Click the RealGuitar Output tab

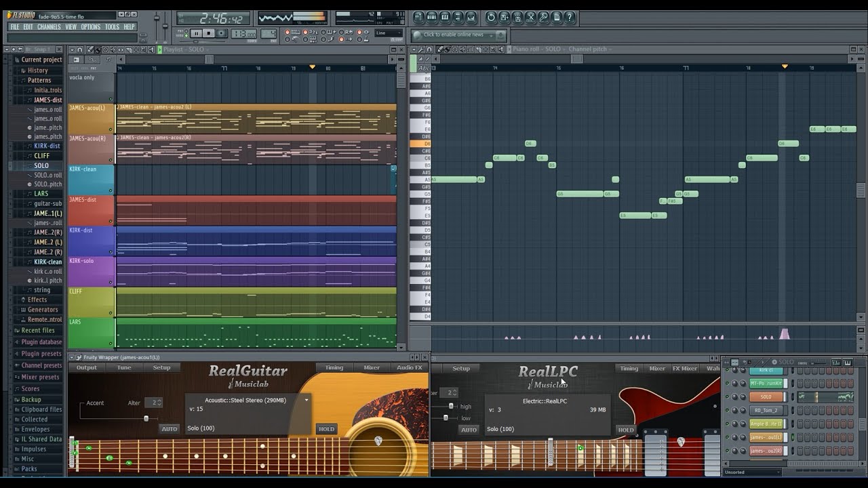click(x=87, y=367)
